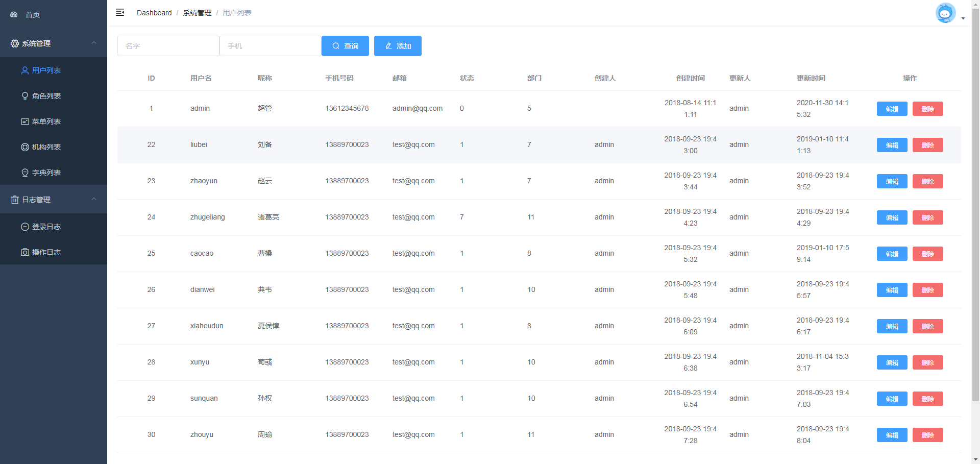Delete the zhugeliang row
The image size is (980, 464).
(928, 217)
